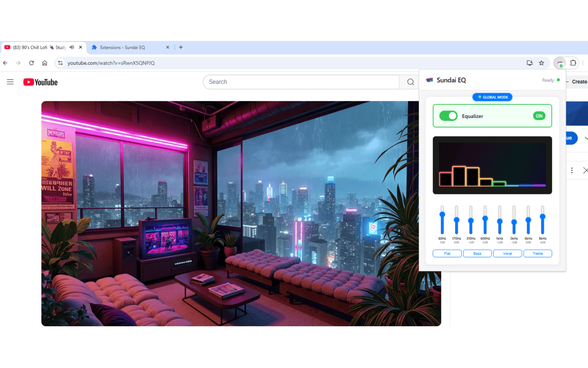Open site information via the tune icon
Screen dimensions: 588x368
coord(61,63)
